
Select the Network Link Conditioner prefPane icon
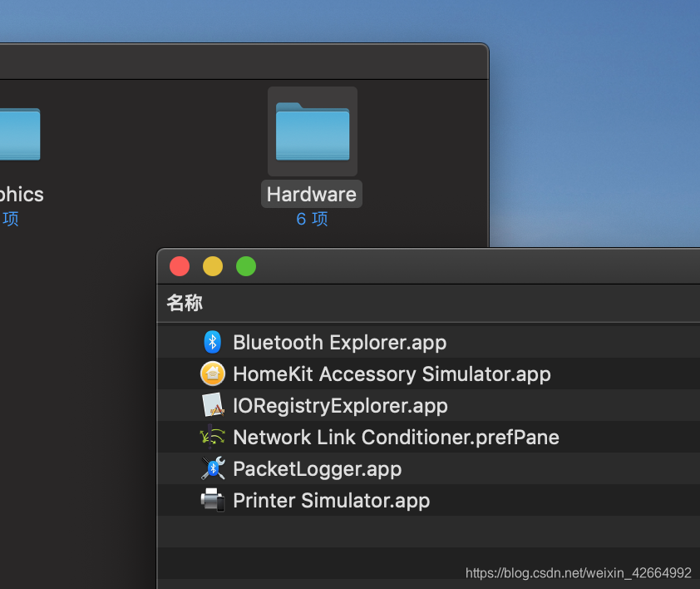click(x=212, y=437)
